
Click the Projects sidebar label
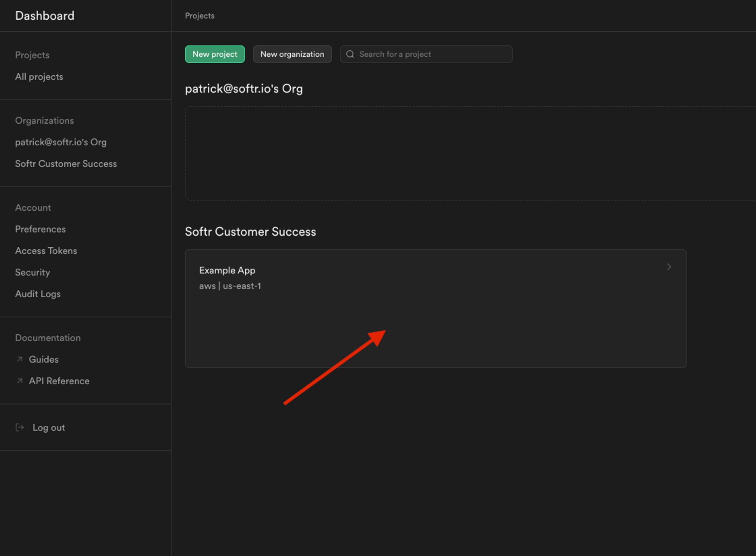32,54
